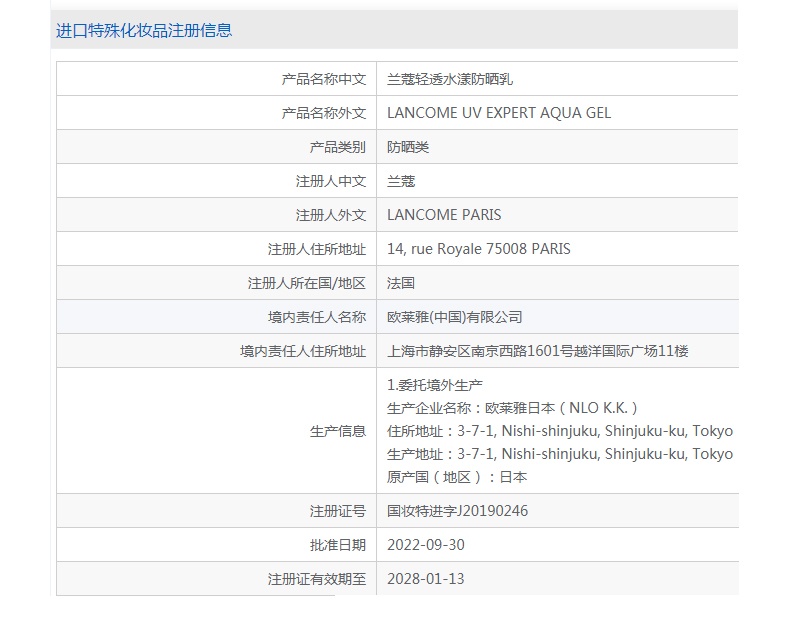Select the 境内责任人名称 label
The height and width of the screenshot is (617, 786).
(x=317, y=317)
